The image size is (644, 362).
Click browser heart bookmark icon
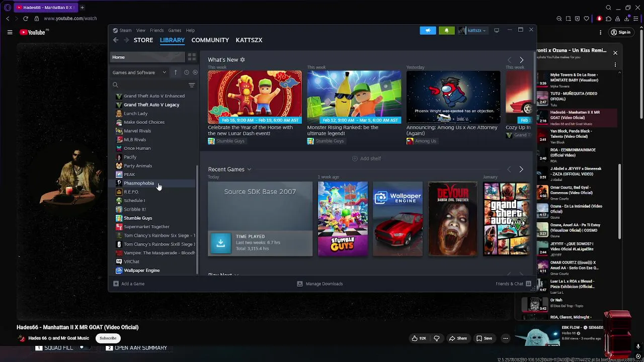(586, 19)
